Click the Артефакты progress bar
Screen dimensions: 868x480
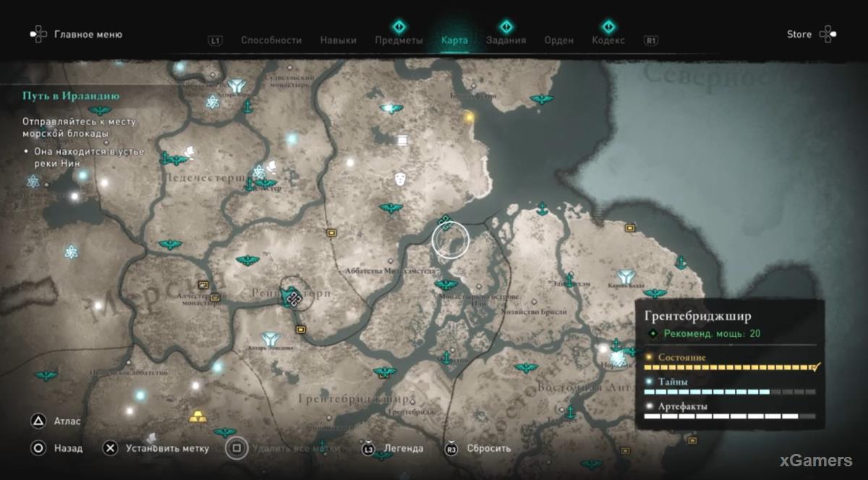click(729, 416)
